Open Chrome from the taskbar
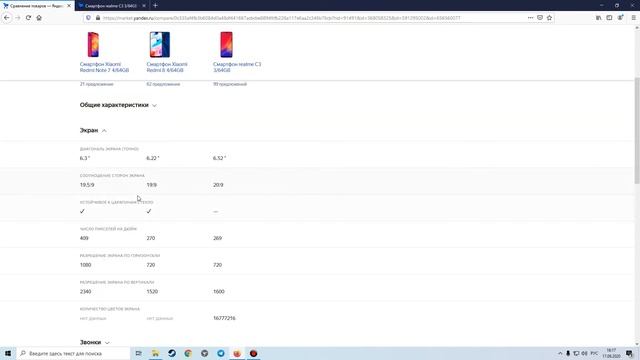Image resolution: width=640 pixels, height=360 pixels. (188, 353)
